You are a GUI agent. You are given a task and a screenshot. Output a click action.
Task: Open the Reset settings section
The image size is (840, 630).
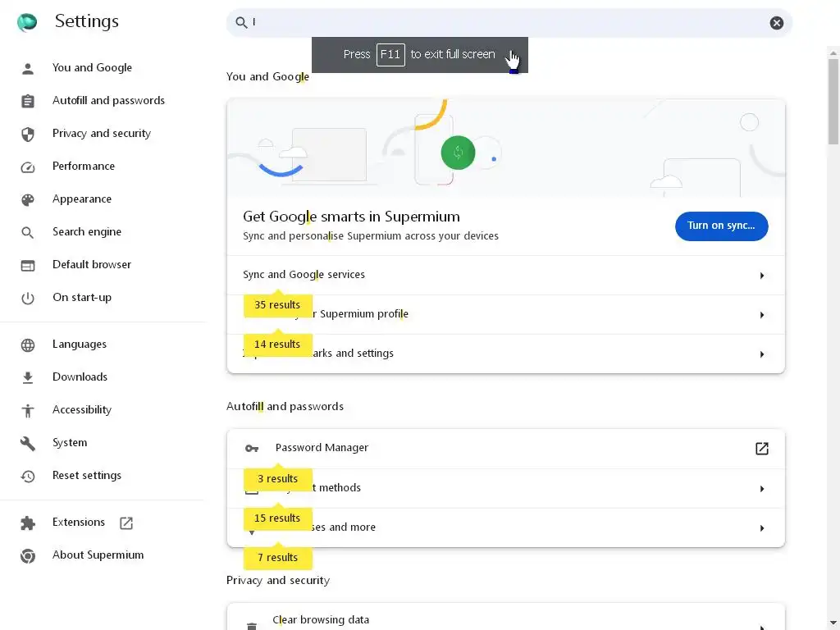pos(86,476)
